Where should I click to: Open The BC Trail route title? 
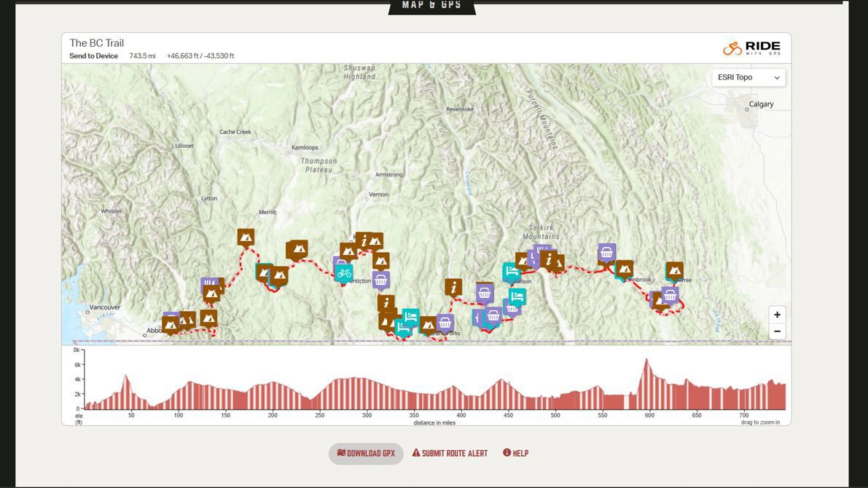tap(97, 43)
